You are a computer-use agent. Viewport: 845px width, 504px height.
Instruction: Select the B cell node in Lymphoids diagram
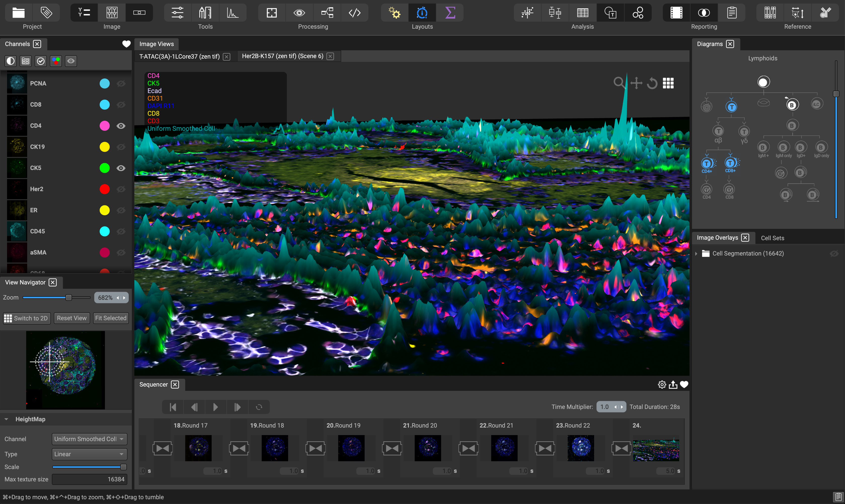[792, 105]
